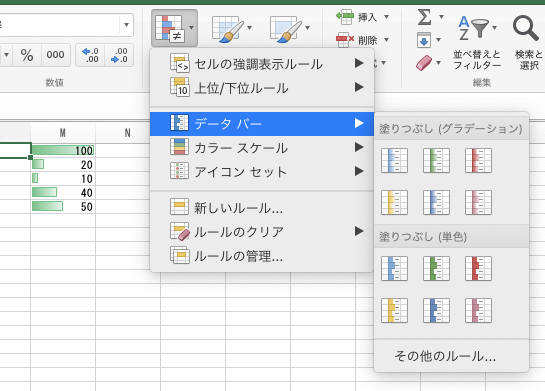
Task: Apply yellow gradient data bar
Action: 394,202
